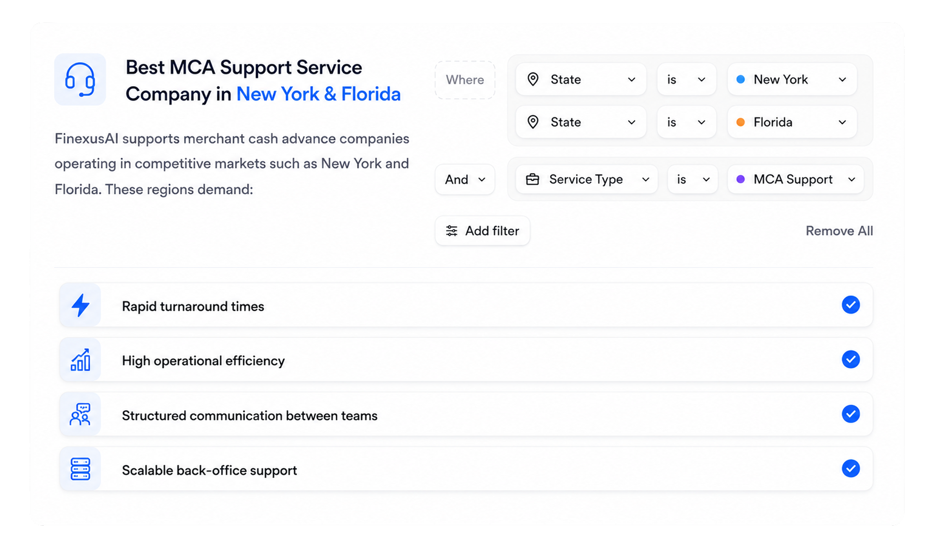Click the team communication icon
The width and height of the screenshot is (933, 560).
click(x=80, y=414)
